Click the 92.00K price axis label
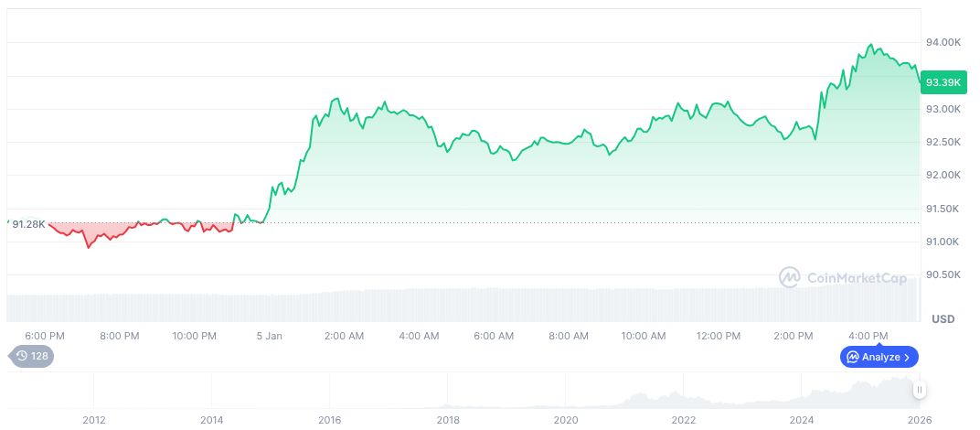The image size is (980, 430). pyautogui.click(x=943, y=175)
